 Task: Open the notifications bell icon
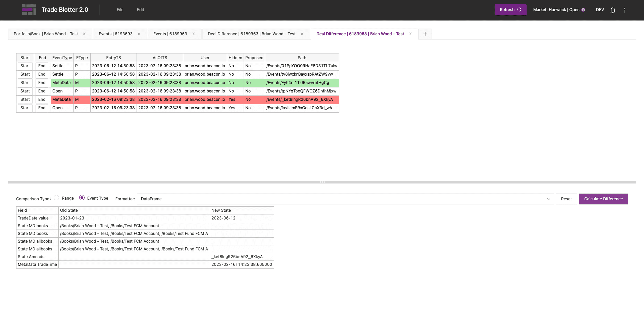613,10
